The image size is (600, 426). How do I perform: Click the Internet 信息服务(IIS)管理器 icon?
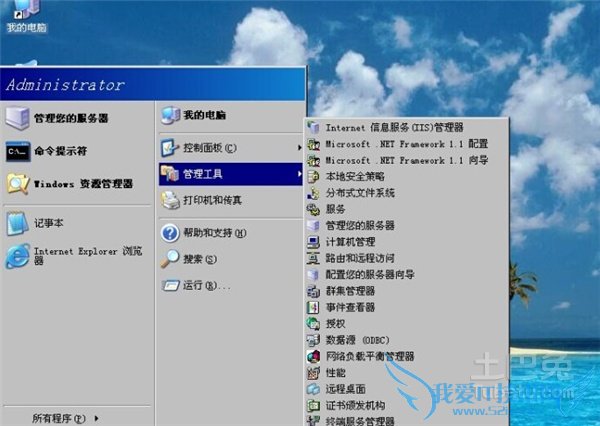[x=313, y=127]
